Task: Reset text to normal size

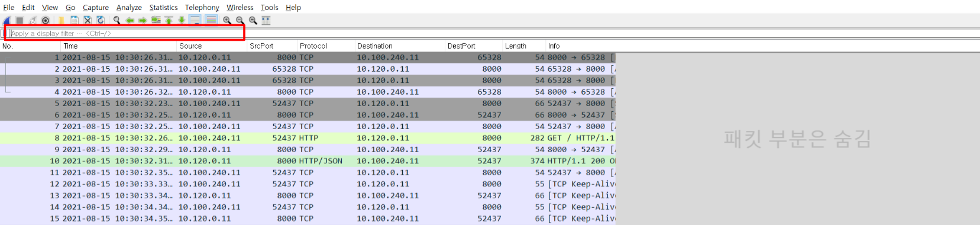Action: coord(253,20)
